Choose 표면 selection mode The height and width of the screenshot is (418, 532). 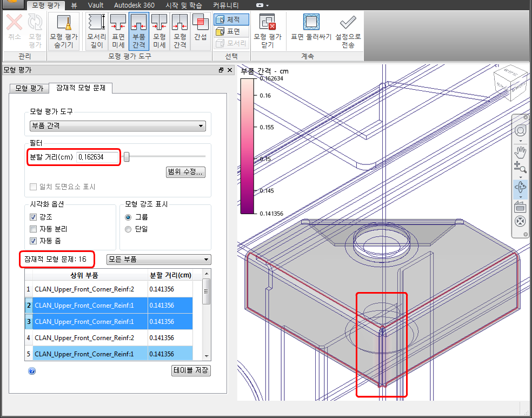231,31
